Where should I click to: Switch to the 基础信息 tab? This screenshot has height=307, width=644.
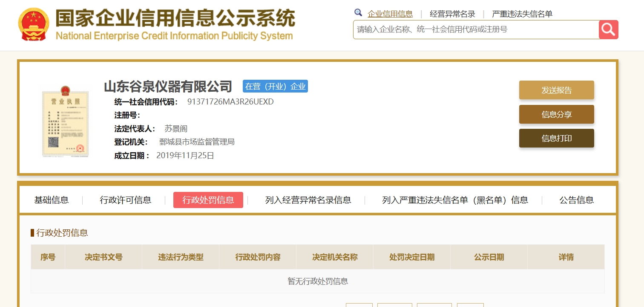click(x=52, y=200)
